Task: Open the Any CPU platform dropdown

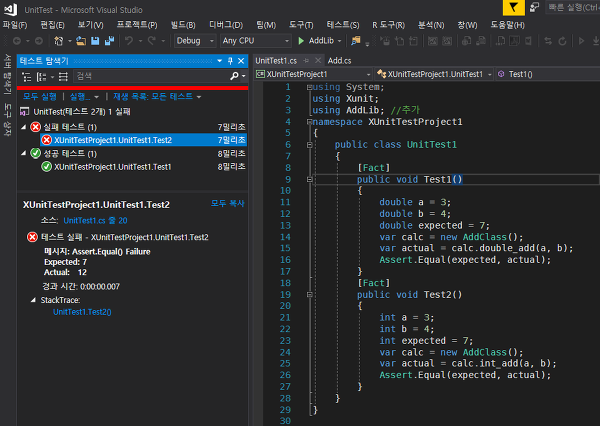Action: [x=255, y=41]
